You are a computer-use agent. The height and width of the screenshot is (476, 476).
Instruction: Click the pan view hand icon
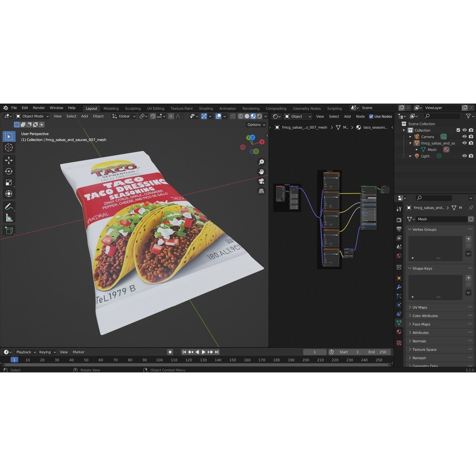pos(261,172)
